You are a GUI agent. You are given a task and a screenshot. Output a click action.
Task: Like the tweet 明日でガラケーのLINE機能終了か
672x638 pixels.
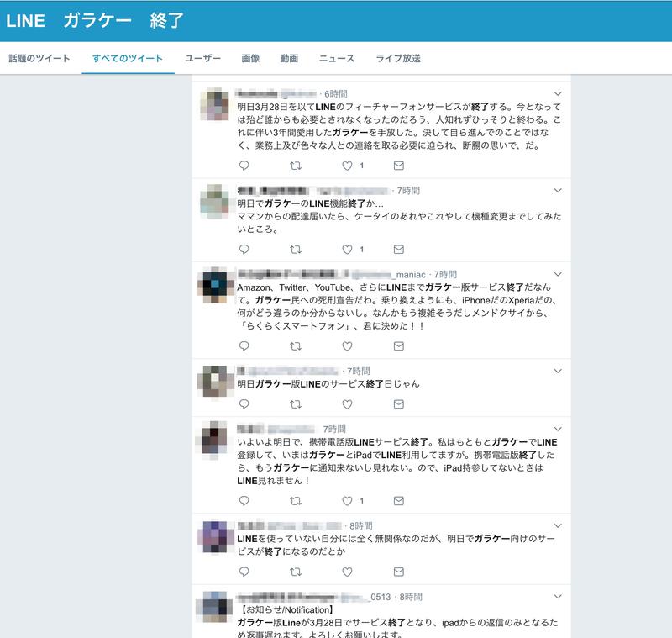[x=347, y=249]
